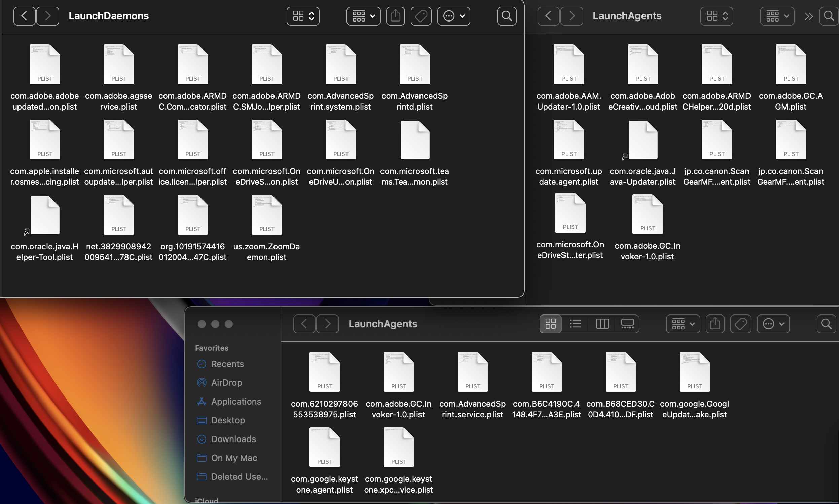Open the action (ellipsis) menu in LaunchDaemons

click(x=453, y=16)
